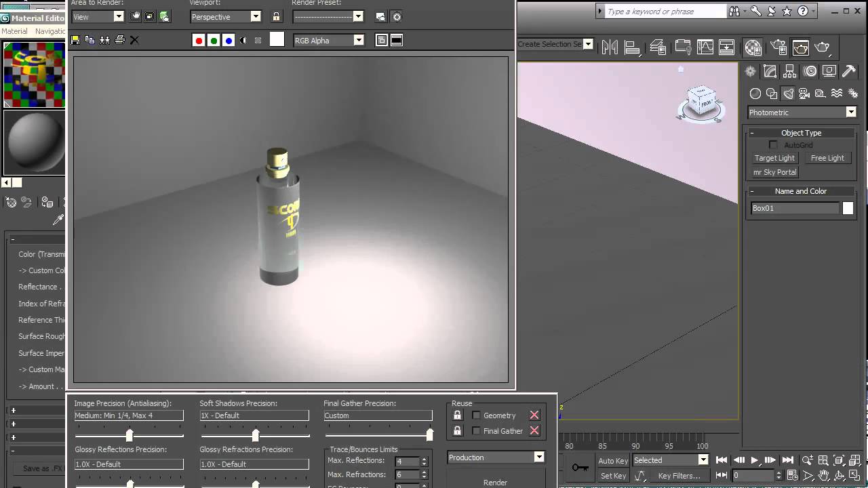
Task: Click the Align tool icon
Action: 632,47
